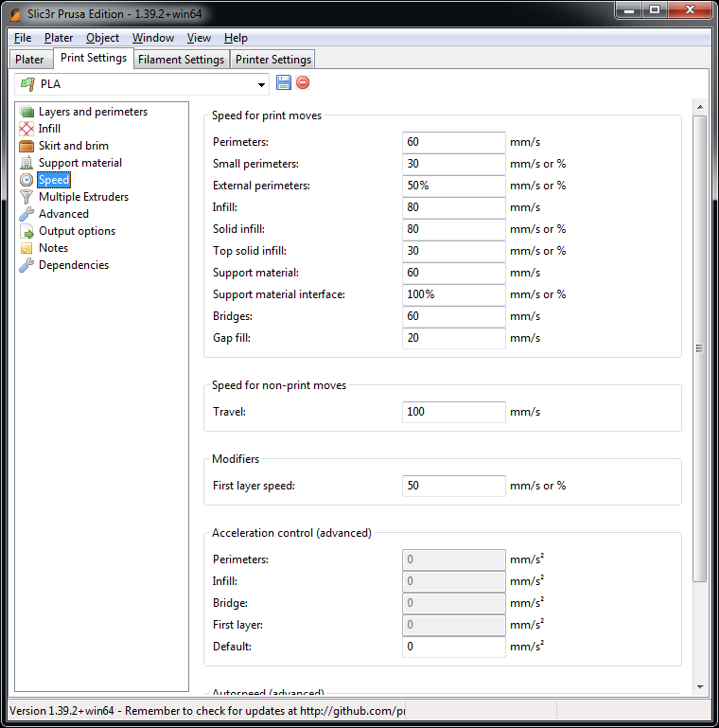The width and height of the screenshot is (719, 728).
Task: Open the View menu
Action: tap(199, 38)
